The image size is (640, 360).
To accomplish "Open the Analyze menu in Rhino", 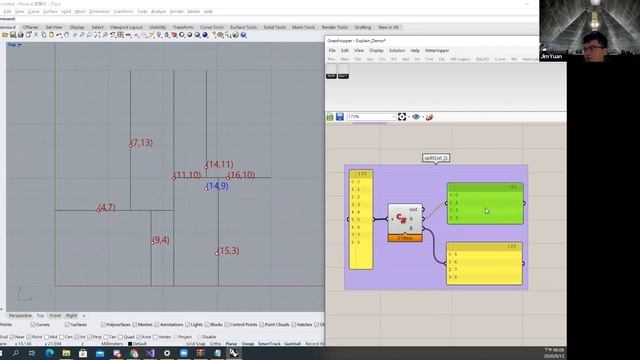I will 158,11.
